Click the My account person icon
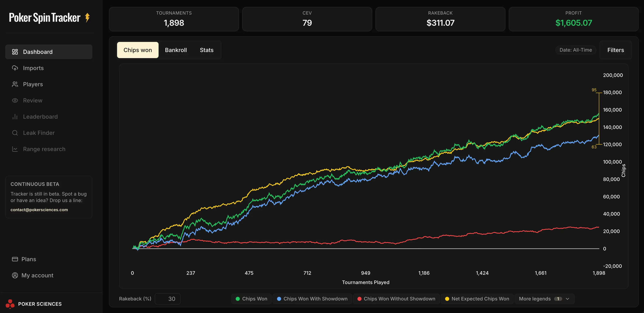 pyautogui.click(x=15, y=275)
